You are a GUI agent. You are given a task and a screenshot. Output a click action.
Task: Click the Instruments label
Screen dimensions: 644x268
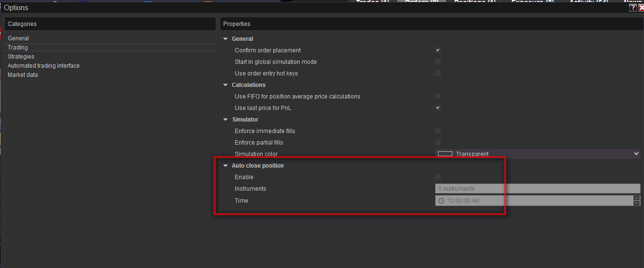(250, 189)
